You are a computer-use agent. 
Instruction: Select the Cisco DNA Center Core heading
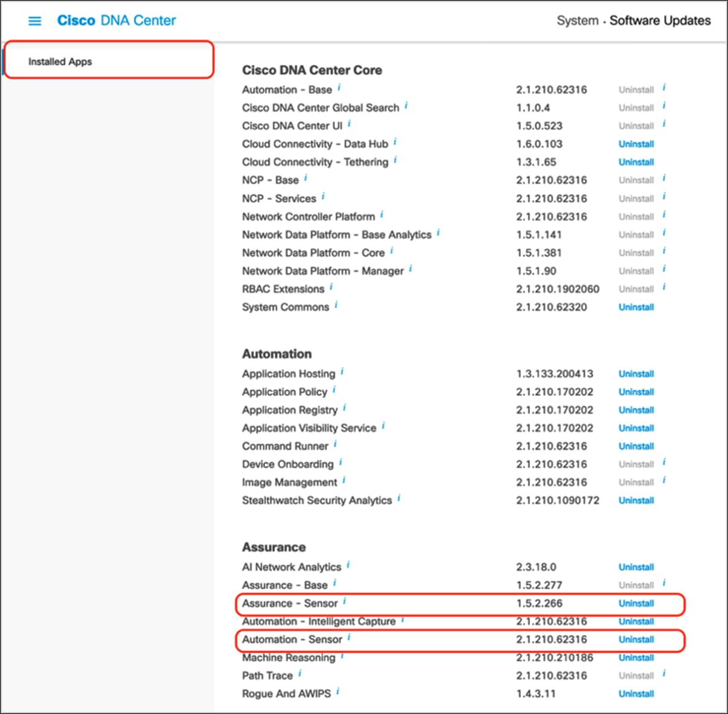point(312,70)
